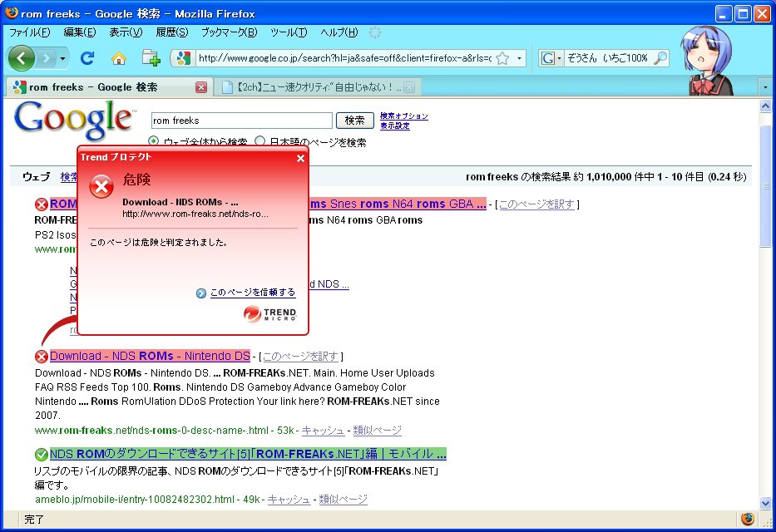Close the Trend プロテクト popup
The image size is (776, 532).
click(300, 158)
